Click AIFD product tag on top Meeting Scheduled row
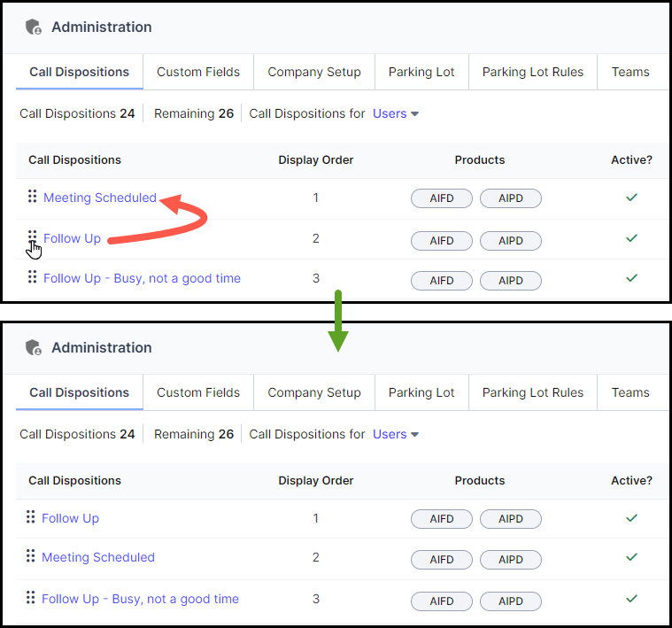 [442, 198]
